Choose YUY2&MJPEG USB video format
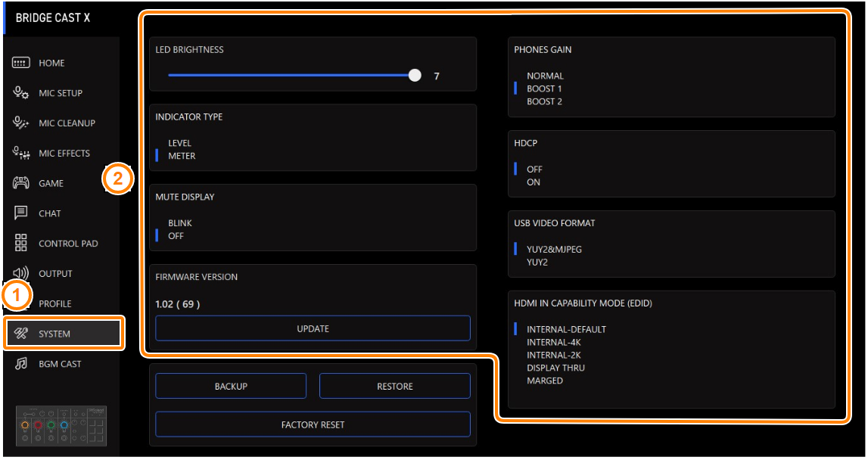The height and width of the screenshot is (460, 868). 554,250
